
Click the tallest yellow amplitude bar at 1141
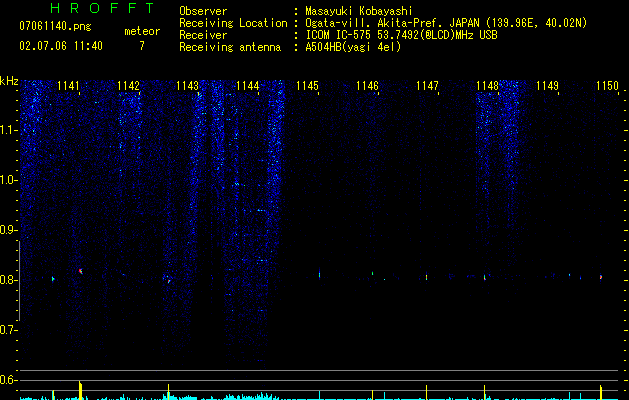(80, 390)
